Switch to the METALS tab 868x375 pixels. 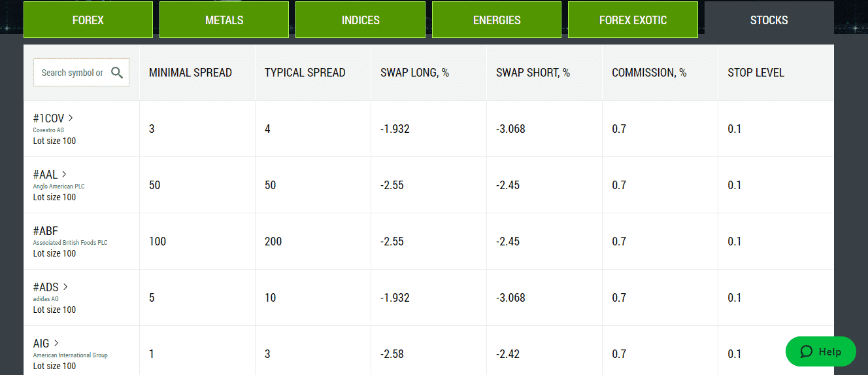pyautogui.click(x=224, y=20)
